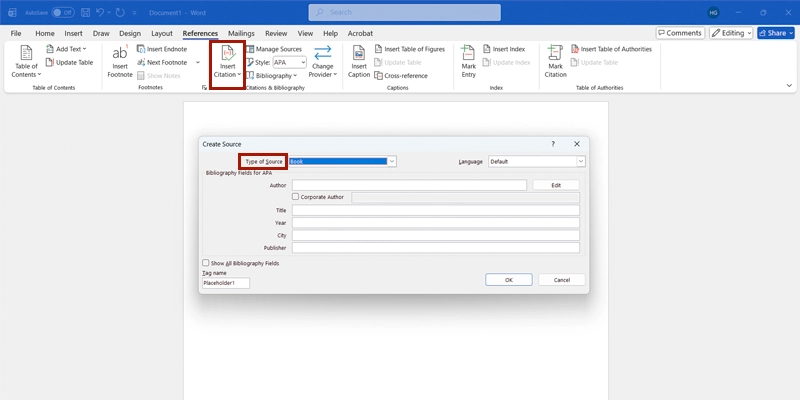Open the Change Provider icon
Screen dimensions: 800x400
click(322, 54)
